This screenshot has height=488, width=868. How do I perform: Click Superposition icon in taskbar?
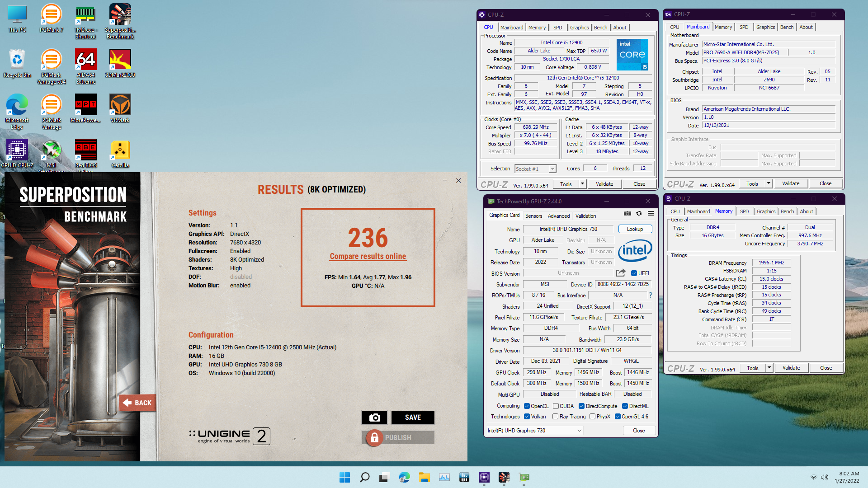coord(504,477)
